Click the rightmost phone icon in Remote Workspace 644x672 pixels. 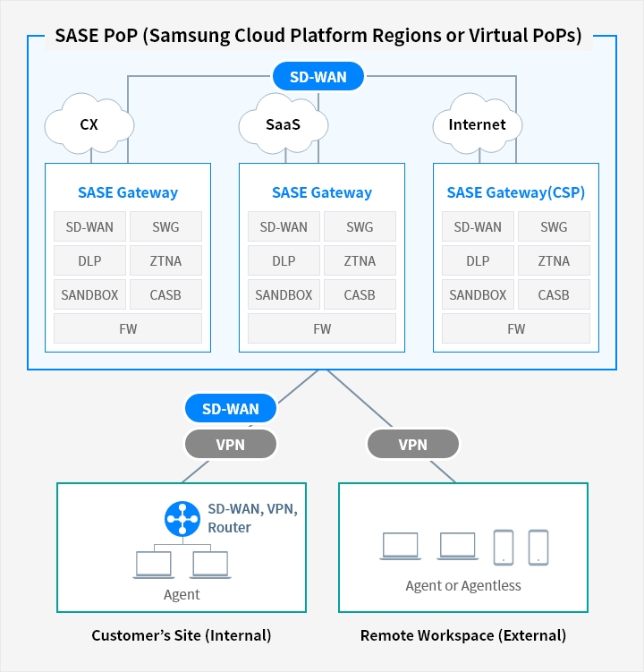pos(538,547)
